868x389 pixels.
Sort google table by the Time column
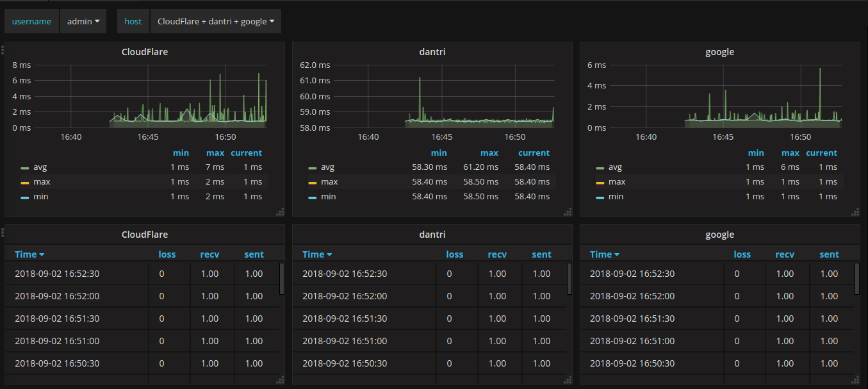[x=605, y=254]
